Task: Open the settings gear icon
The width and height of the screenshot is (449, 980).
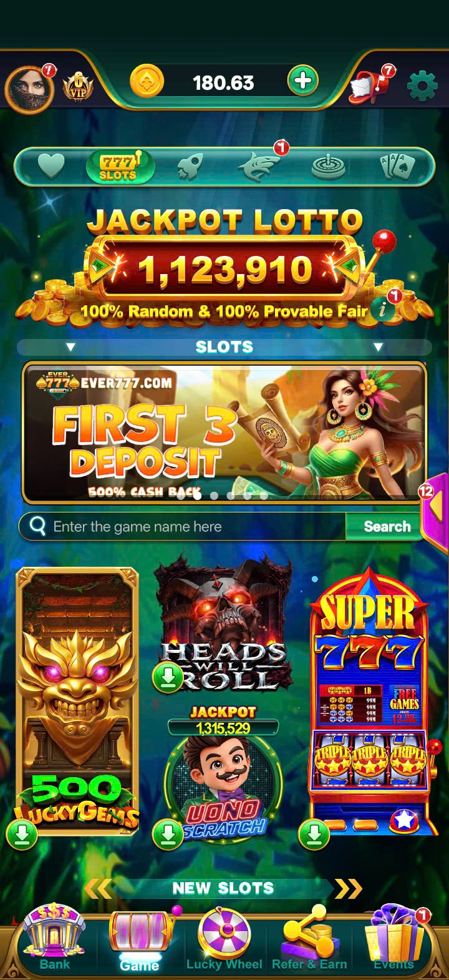Action: [422, 86]
